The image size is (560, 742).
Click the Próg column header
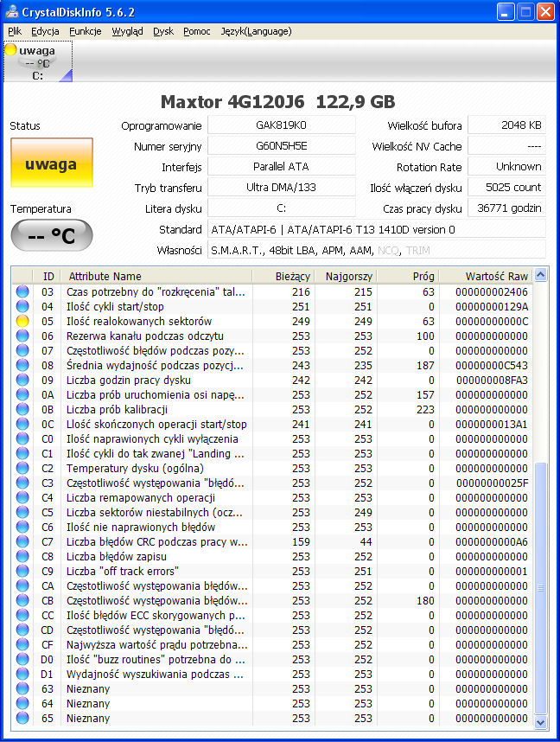407,277
